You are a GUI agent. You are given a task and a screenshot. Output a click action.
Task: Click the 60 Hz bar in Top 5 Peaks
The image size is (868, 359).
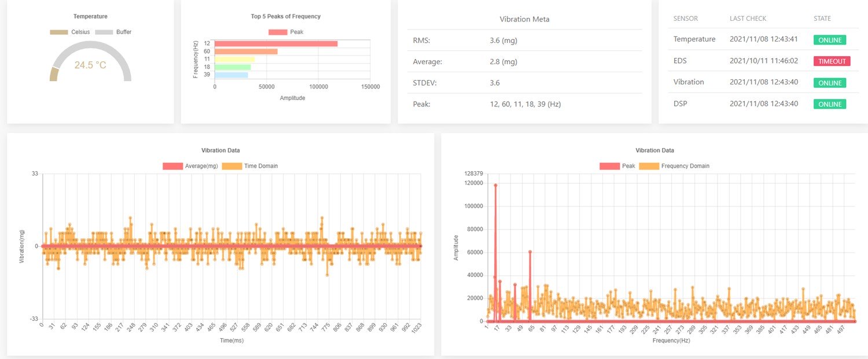246,51
